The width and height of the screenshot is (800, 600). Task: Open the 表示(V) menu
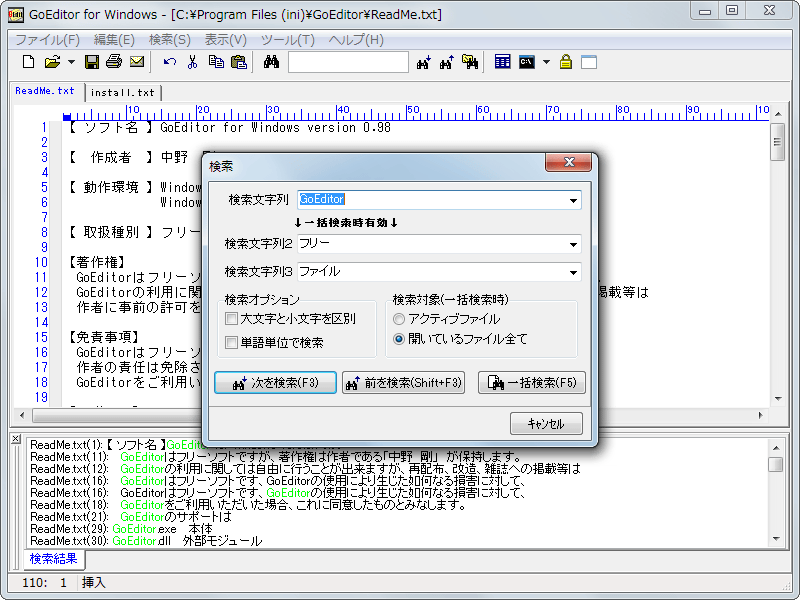[226, 40]
